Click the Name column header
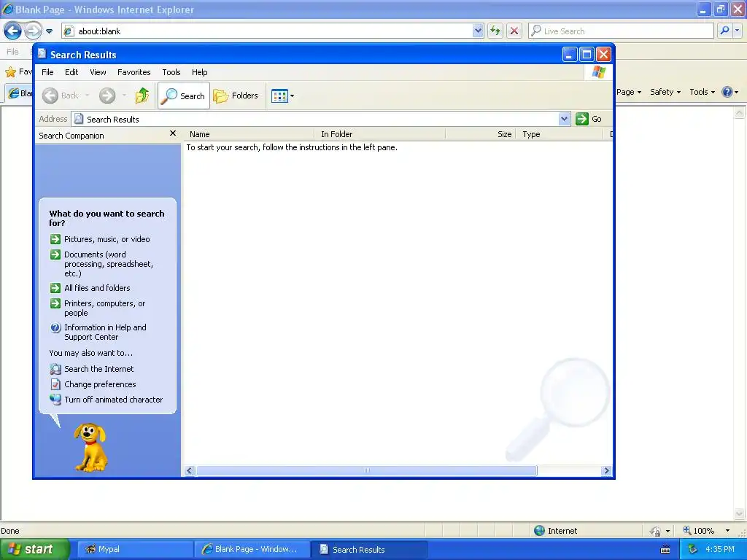Viewport: 747px width, 560px height. [x=249, y=134]
